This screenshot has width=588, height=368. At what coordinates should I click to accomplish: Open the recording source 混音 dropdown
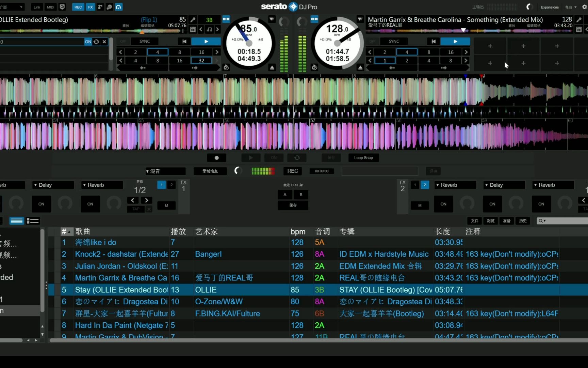165,171
